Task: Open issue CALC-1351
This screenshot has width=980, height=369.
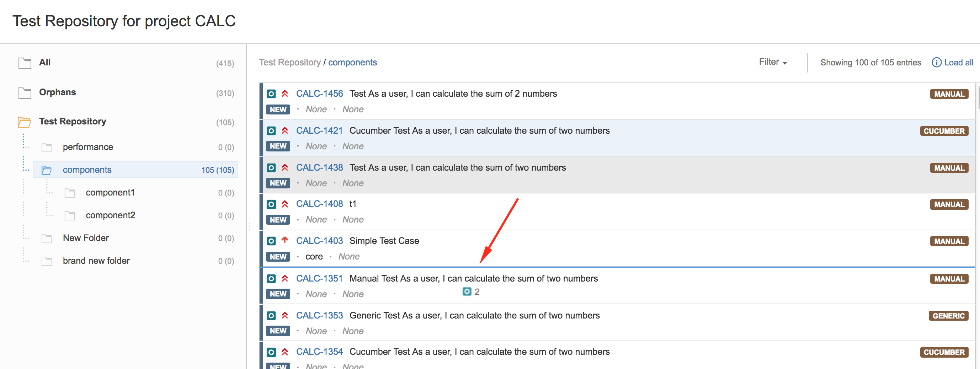Action: click(320, 278)
